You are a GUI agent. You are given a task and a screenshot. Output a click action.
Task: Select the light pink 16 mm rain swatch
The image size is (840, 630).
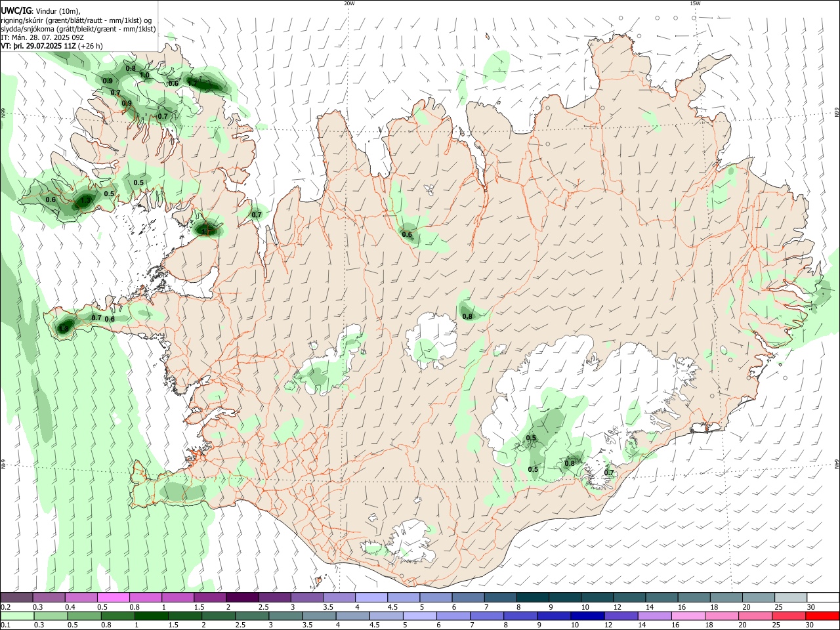coord(688,616)
